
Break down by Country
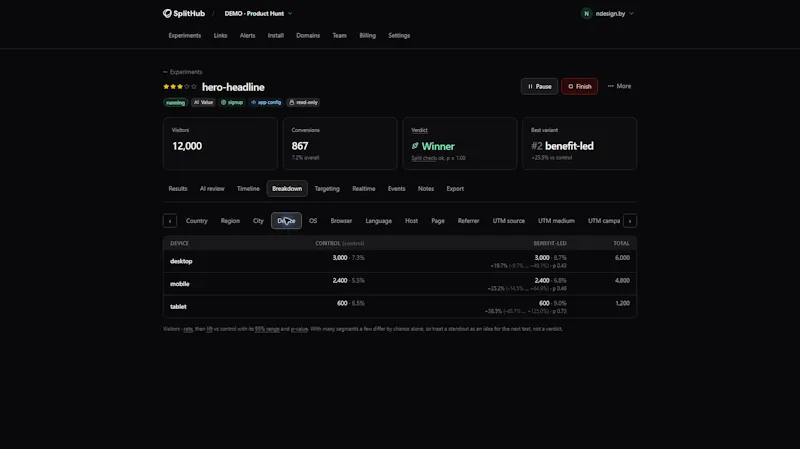(x=197, y=221)
